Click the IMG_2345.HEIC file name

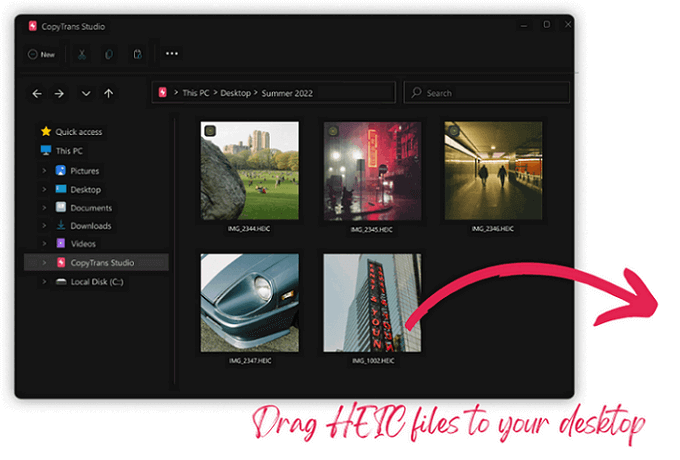point(372,229)
